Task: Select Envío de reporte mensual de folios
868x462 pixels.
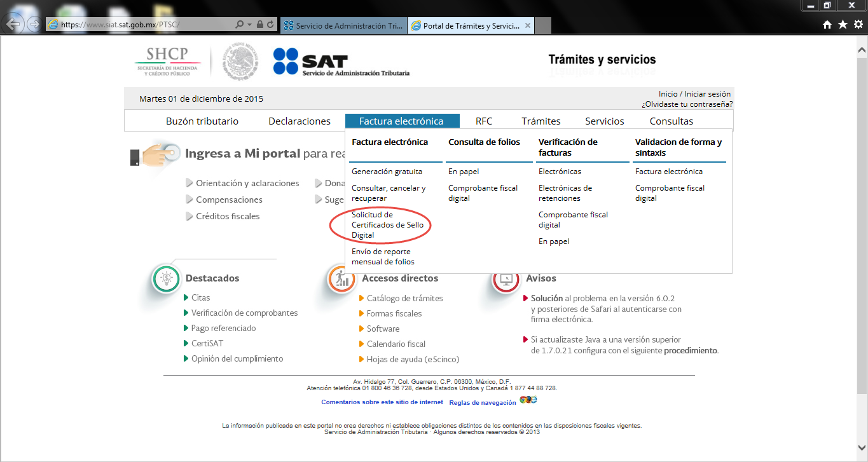Action: (x=383, y=257)
